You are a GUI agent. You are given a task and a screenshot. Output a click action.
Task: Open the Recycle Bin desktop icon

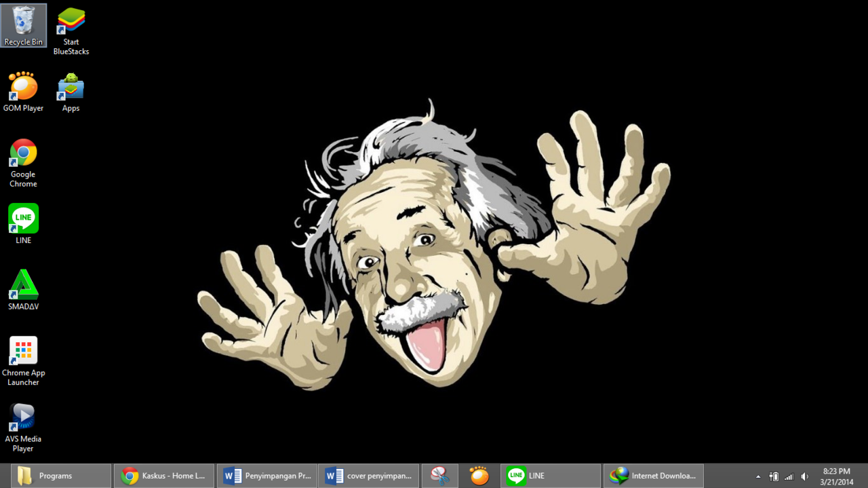click(x=24, y=26)
